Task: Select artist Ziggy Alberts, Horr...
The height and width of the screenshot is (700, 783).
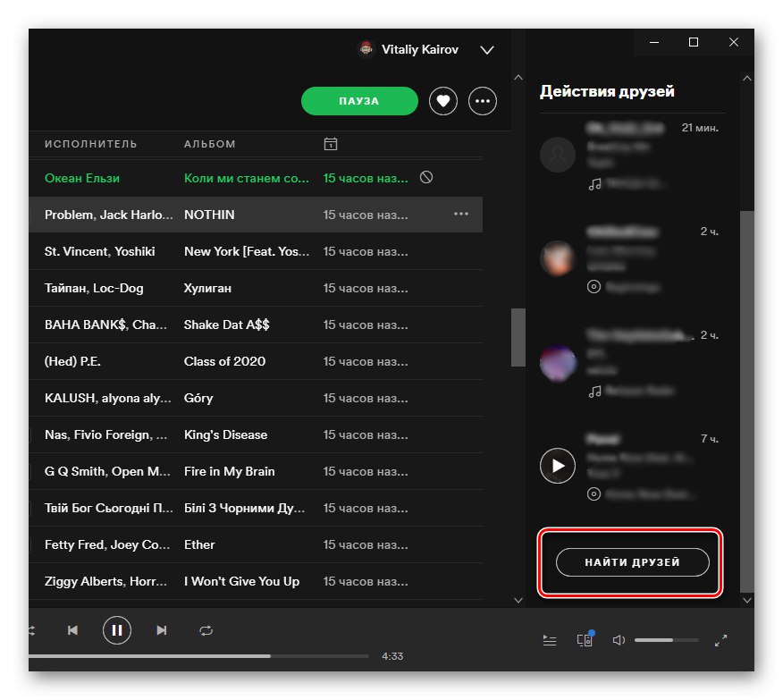Action: (105, 582)
